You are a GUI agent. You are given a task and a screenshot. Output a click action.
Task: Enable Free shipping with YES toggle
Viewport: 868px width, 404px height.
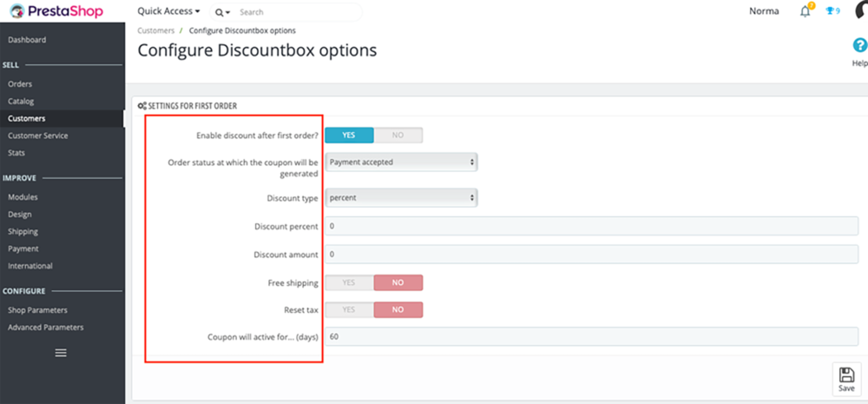[349, 283]
